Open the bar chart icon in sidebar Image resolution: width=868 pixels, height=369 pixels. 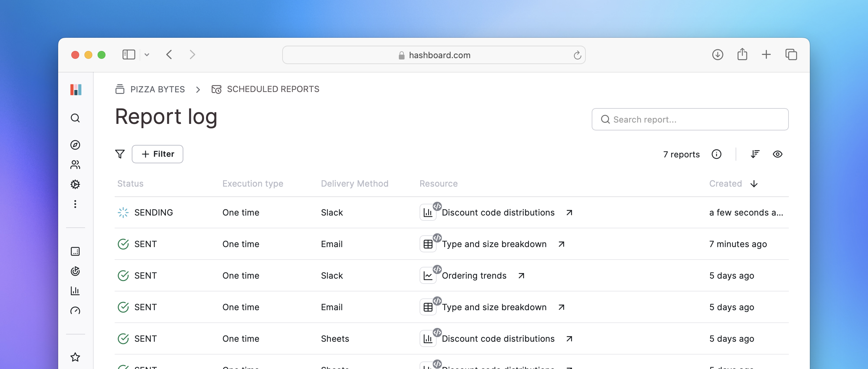75,291
